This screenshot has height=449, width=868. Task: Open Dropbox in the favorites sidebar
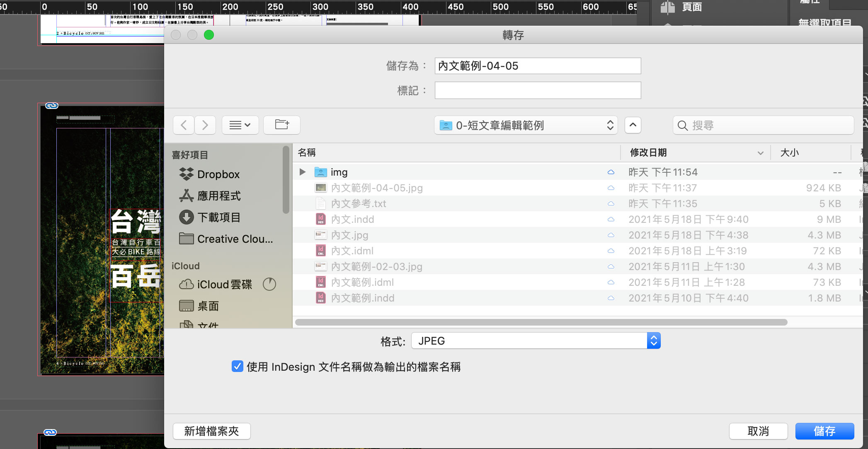click(218, 174)
